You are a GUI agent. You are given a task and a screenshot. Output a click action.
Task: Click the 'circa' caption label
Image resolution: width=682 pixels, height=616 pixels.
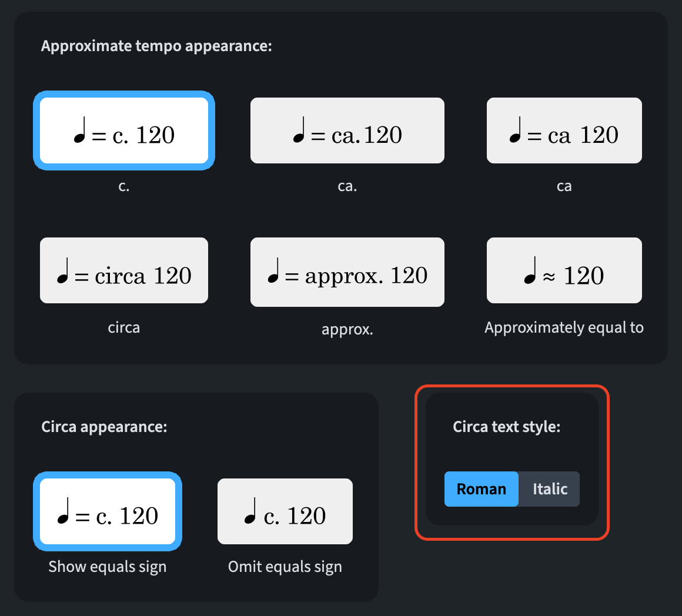[124, 327]
